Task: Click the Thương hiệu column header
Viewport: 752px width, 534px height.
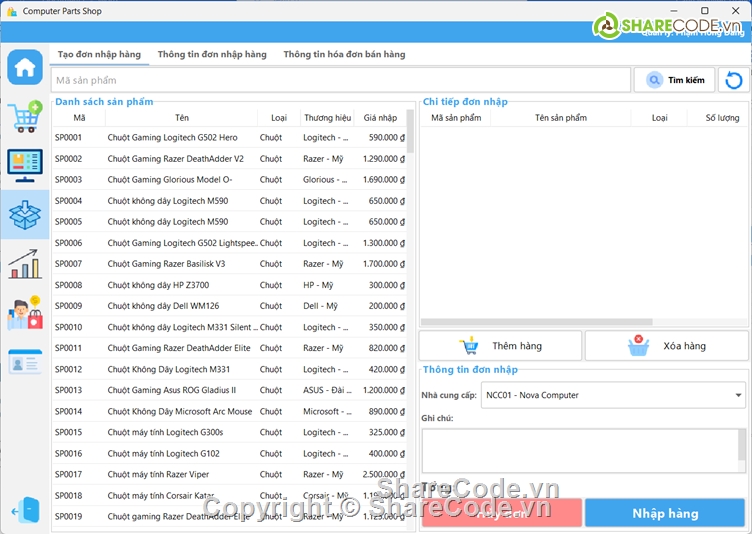Action: [328, 118]
